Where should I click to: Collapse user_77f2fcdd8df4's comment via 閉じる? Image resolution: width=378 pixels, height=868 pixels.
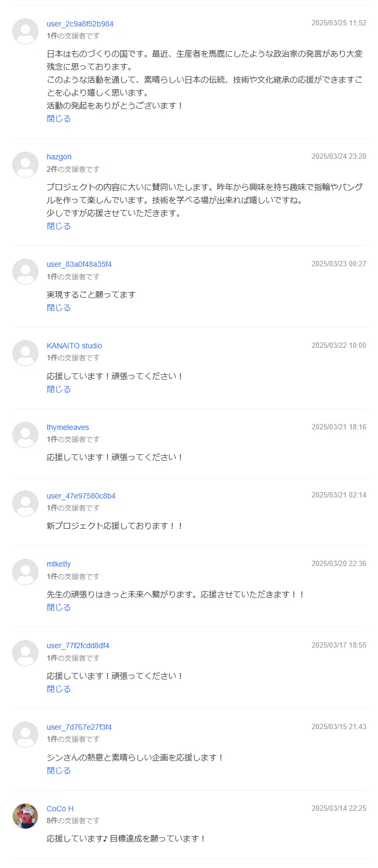[x=58, y=689]
